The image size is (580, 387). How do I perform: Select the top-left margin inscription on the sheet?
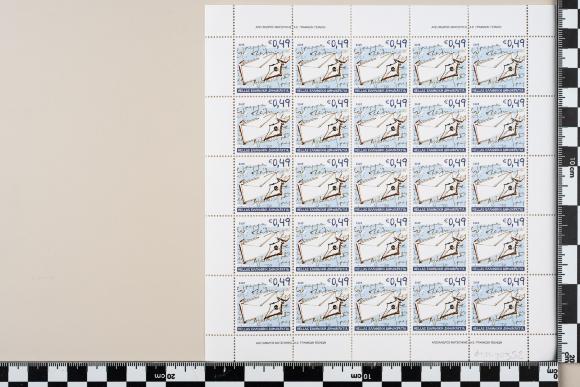[291, 27]
